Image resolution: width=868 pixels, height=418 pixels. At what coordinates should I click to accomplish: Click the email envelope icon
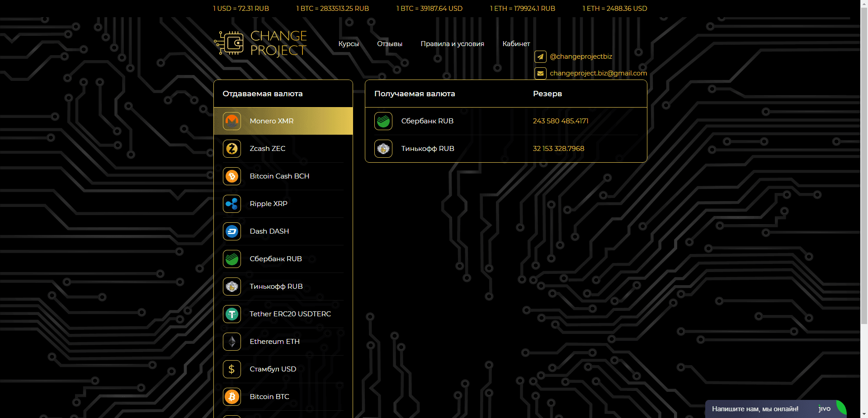click(x=540, y=73)
